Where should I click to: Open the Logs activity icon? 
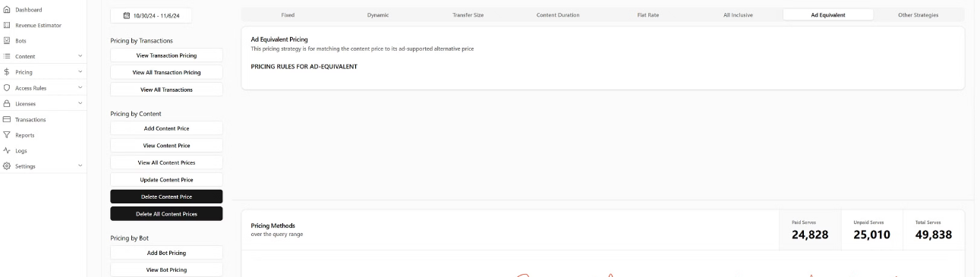[x=7, y=150]
